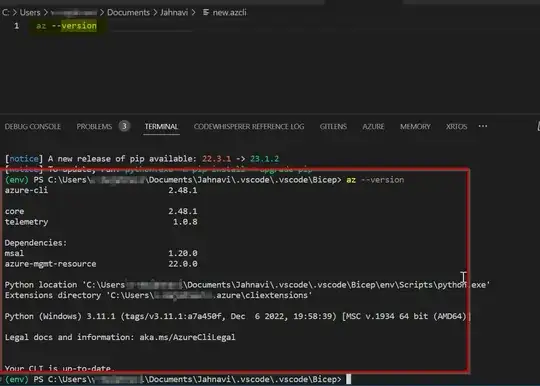Open the CodeWhisperer Reference Log tab
This screenshot has height=386, width=540.
(x=249, y=127)
